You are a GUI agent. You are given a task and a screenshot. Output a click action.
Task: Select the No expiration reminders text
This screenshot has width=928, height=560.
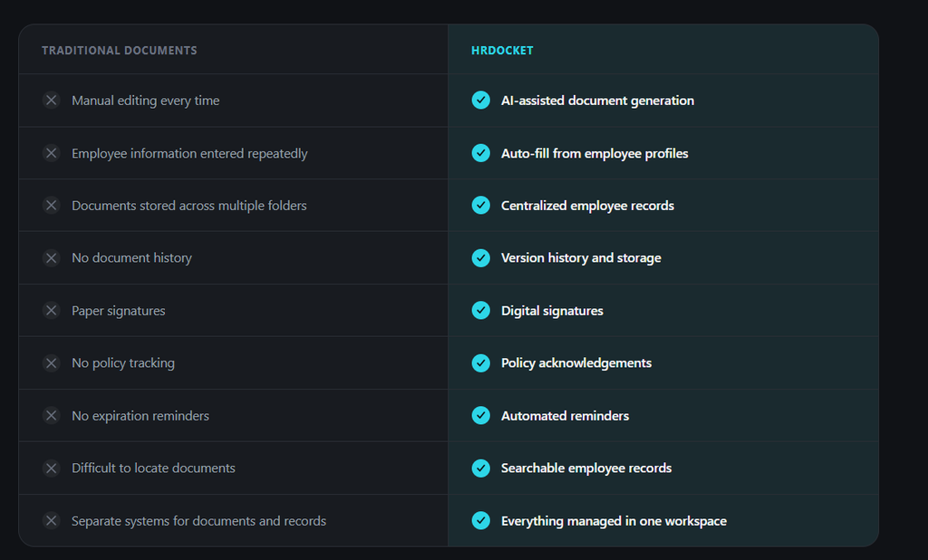point(140,416)
